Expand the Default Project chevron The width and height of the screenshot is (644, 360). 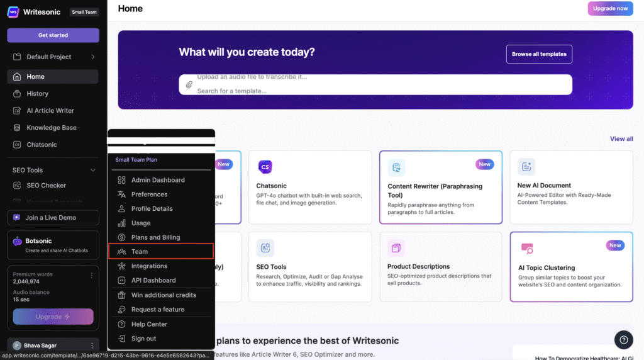[93, 57]
